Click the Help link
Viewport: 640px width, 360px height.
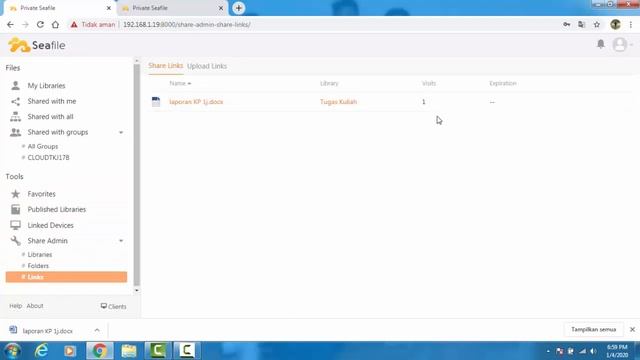pos(16,306)
